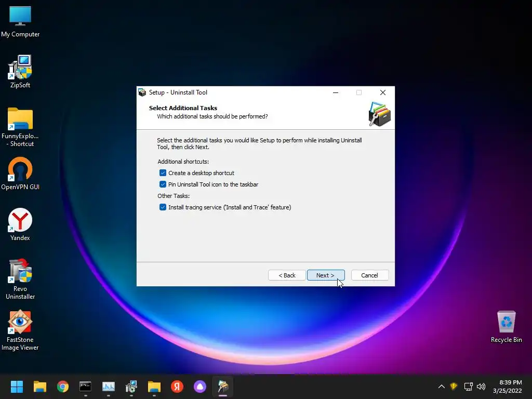Screen dimensions: 532x399
Task: Show hidden system tray icons
Action: pos(442,387)
